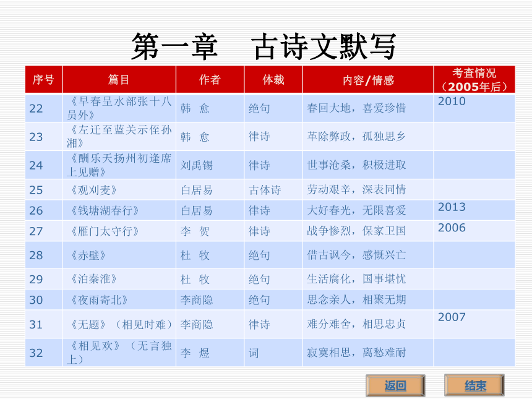The height and width of the screenshot is (399, 532).
Task: Click 革除弊政，孤独思乡 cell
Action: 368,137
